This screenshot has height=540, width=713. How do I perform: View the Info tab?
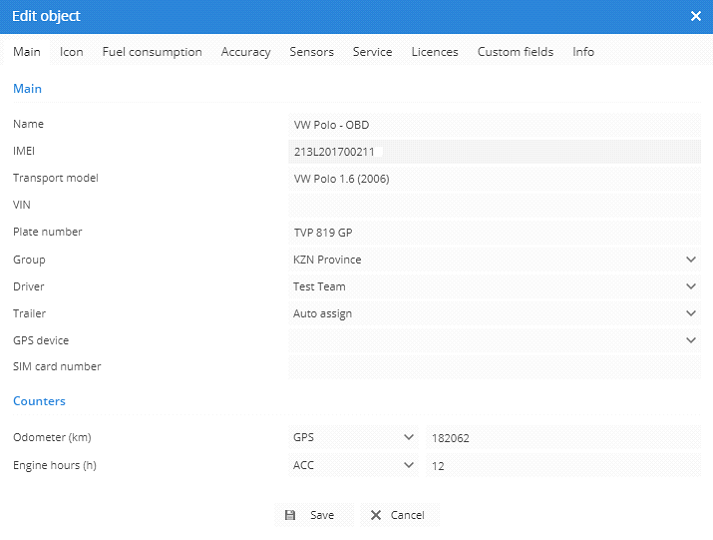point(583,52)
